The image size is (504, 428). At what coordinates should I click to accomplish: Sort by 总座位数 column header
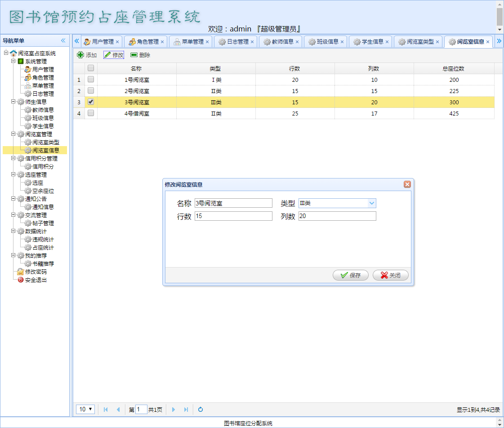click(454, 68)
